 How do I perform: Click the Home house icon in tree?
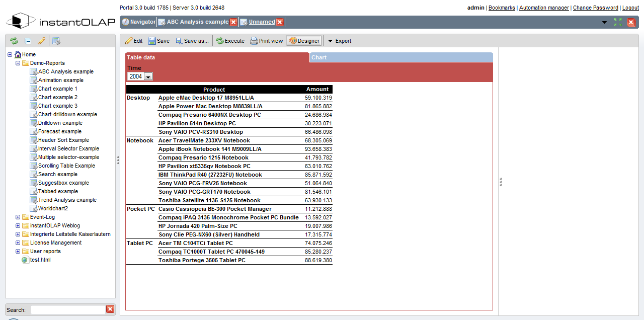18,54
